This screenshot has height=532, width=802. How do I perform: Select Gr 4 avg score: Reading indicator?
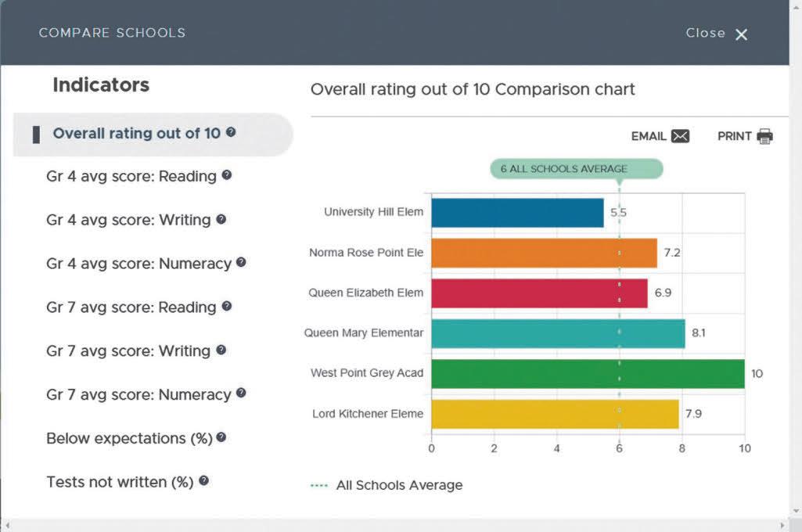[x=131, y=176]
